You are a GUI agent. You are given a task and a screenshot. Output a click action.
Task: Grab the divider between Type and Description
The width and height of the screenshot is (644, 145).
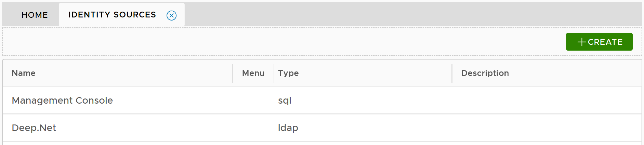pyautogui.click(x=452, y=74)
